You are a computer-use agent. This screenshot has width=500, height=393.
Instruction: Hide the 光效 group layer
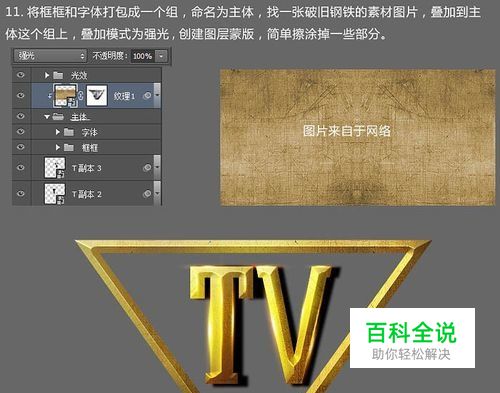[21, 75]
